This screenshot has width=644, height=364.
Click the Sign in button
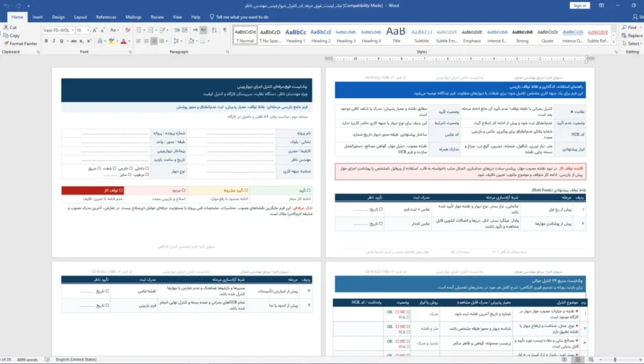[579, 5]
